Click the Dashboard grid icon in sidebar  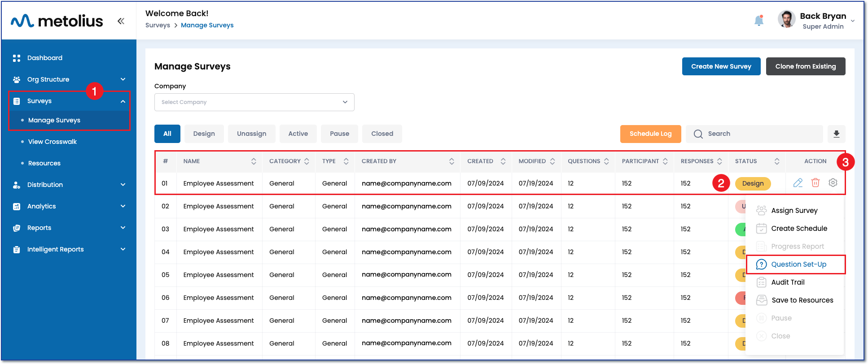tap(17, 58)
